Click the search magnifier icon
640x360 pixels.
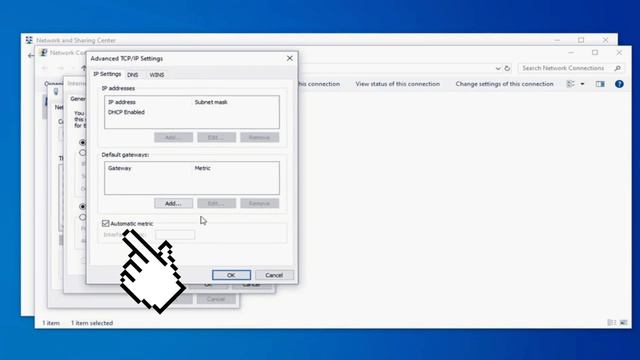617,68
